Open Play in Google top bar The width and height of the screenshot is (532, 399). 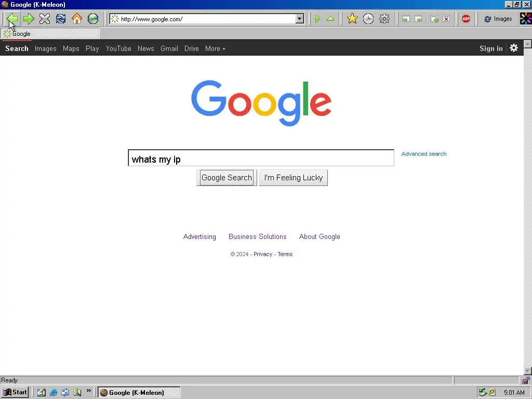pyautogui.click(x=92, y=48)
